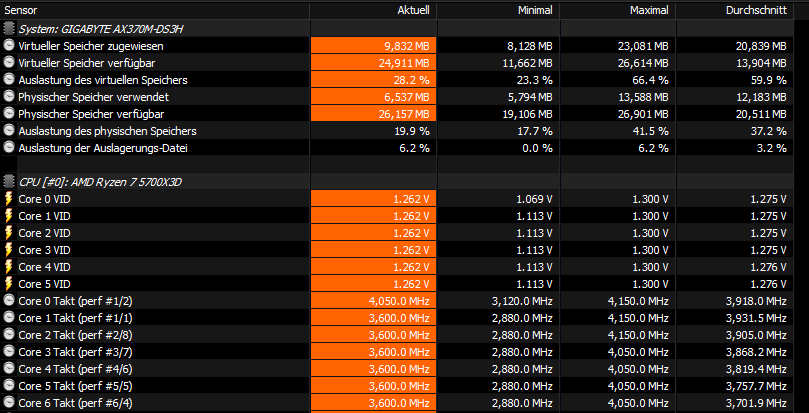This screenshot has height=413, width=809.
Task: Click the minimum clock 3,120.0 MHz
Action: pyautogui.click(x=522, y=301)
